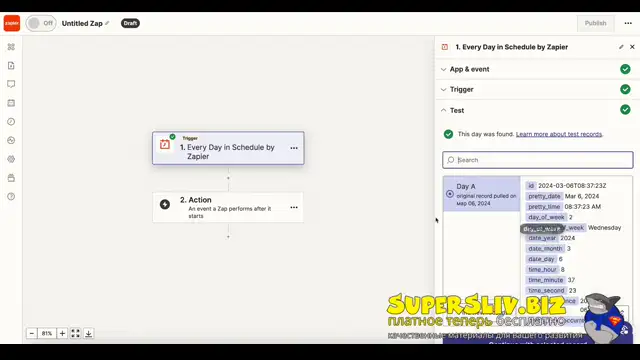The image size is (640, 360).
Task: Click the date_year field label
Action: (x=542, y=238)
